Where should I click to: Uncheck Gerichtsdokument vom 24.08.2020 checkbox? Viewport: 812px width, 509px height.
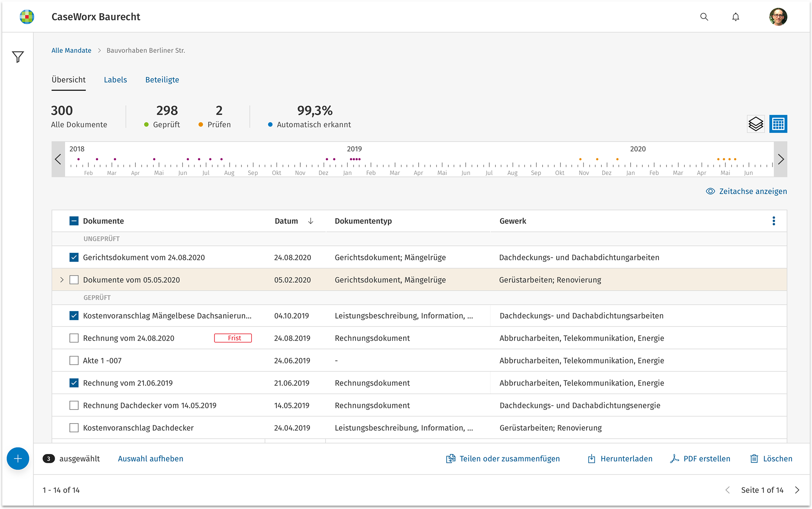[x=74, y=257]
